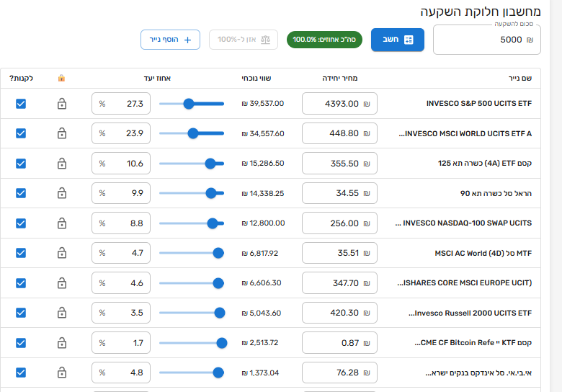Lock the ISHARES CORE MSCI EUROPE row

click(61, 283)
